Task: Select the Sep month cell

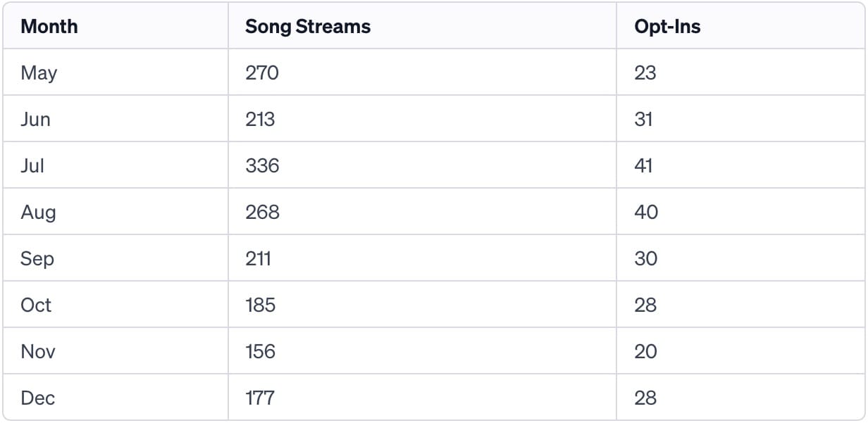Action: coord(37,258)
